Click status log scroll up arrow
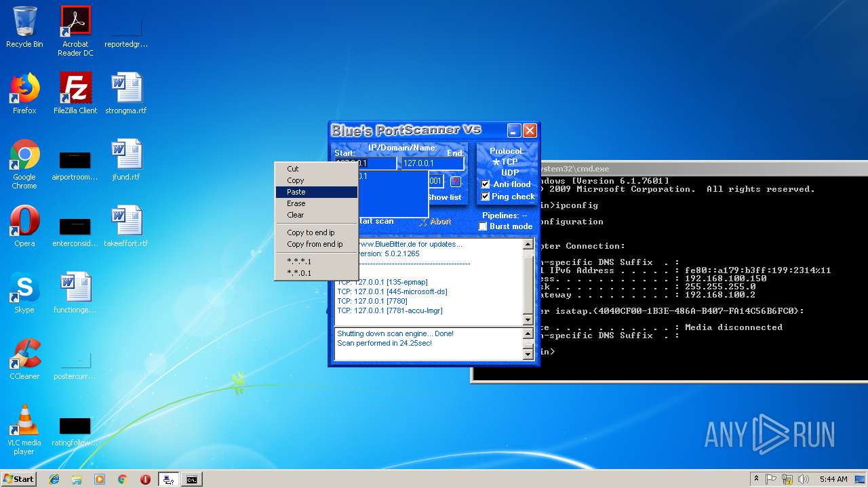 tap(528, 334)
